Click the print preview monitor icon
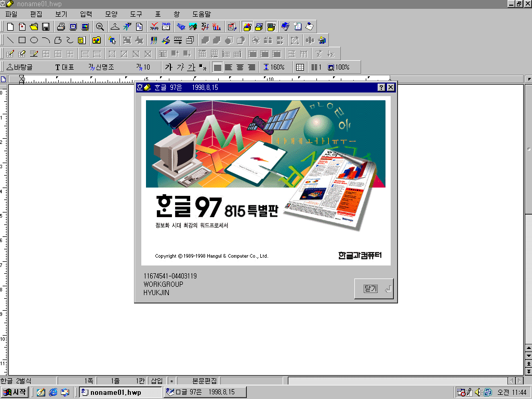Viewport: 532px width, 399px height. point(73,27)
